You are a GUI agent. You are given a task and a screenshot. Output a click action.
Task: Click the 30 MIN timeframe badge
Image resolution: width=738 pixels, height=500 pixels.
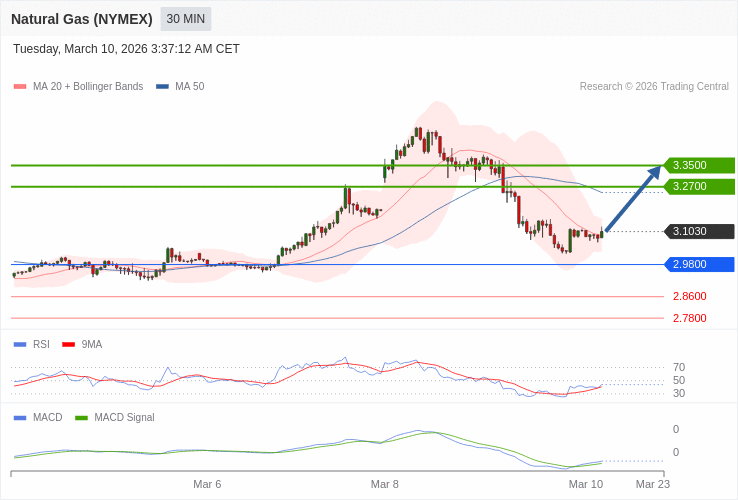186,19
